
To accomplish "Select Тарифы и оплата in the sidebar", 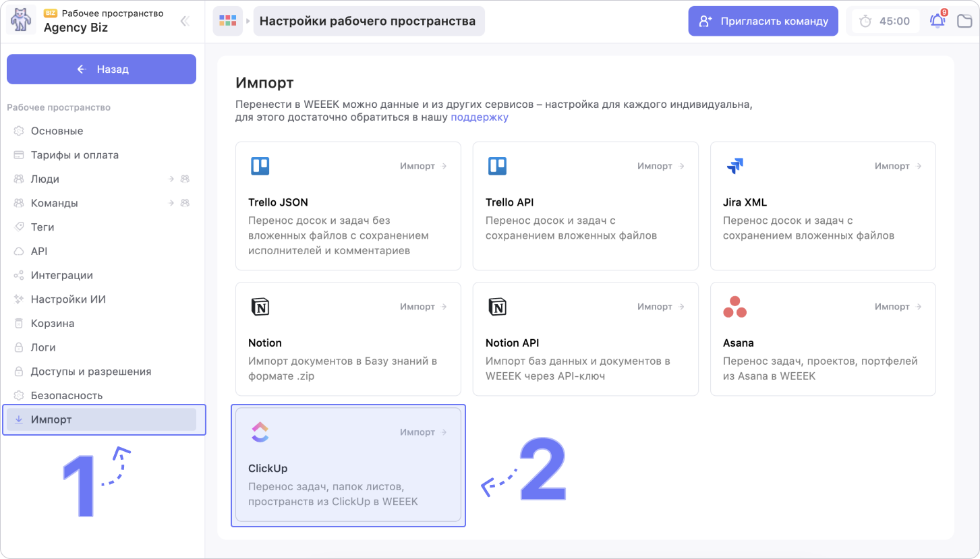I will tap(74, 155).
